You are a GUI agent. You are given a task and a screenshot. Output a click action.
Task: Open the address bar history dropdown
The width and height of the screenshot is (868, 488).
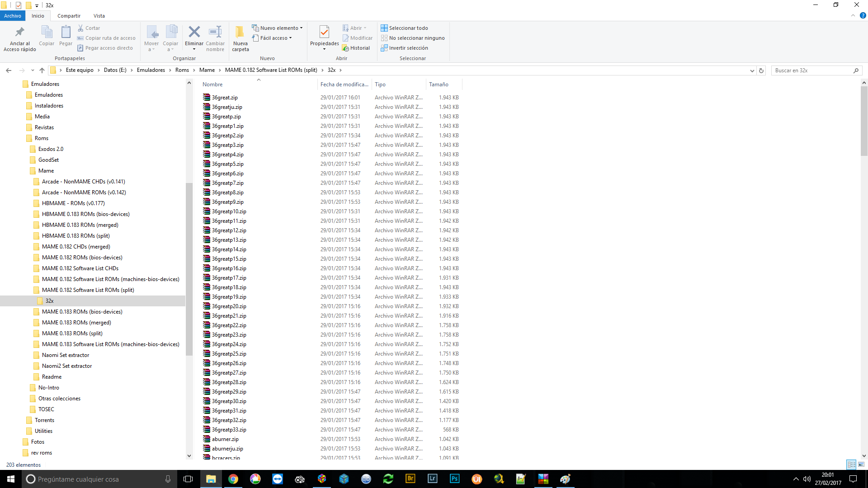pyautogui.click(x=752, y=70)
